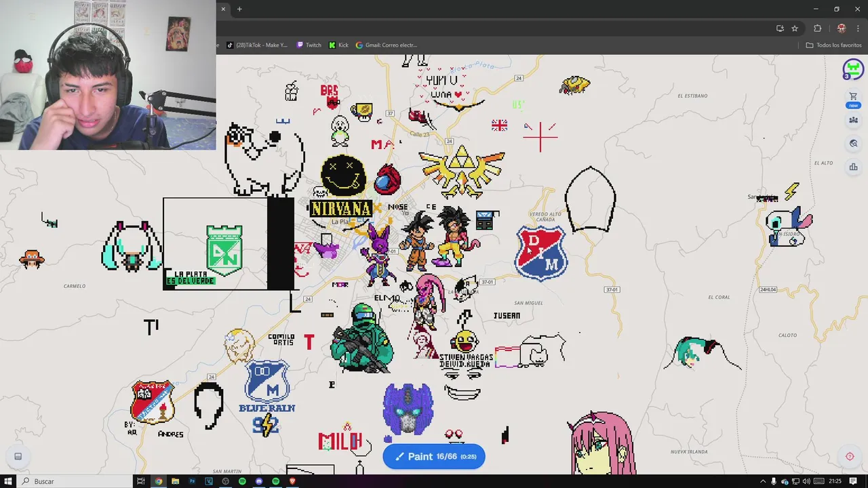Image resolution: width=868 pixels, height=488 pixels.
Task: Click the small grid icon at bottom-left of map
Action: click(18, 456)
